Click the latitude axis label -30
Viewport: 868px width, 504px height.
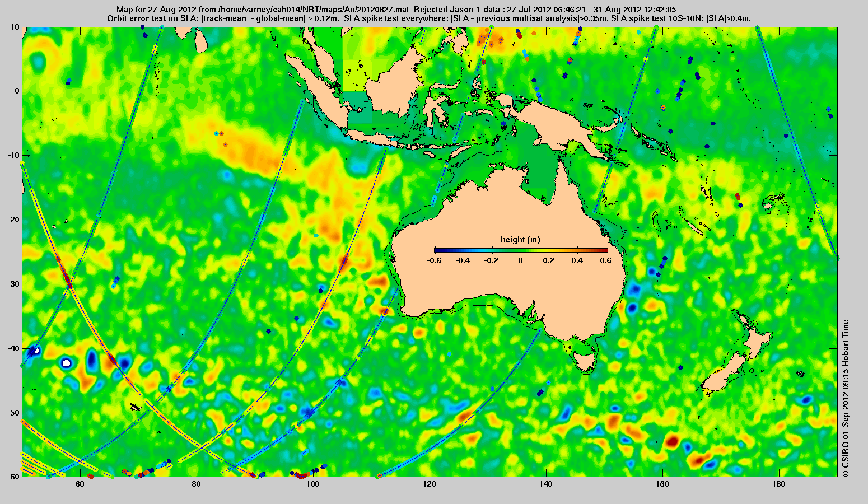tap(13, 284)
